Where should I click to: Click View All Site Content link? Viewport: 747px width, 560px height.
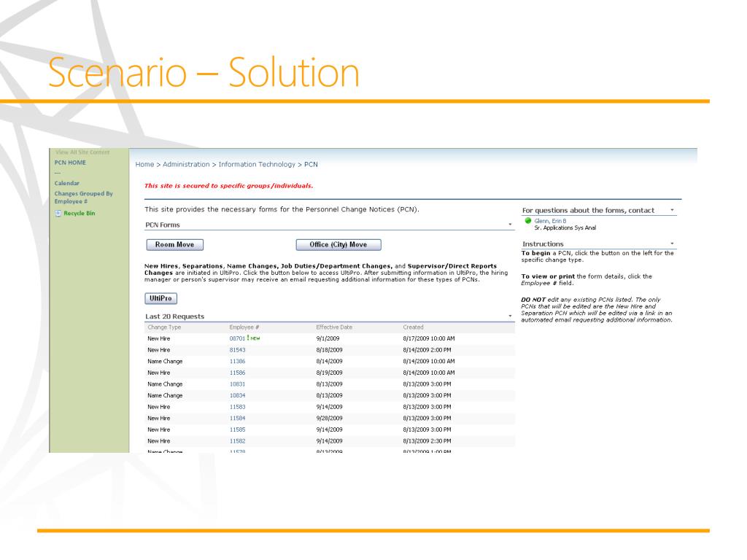(x=82, y=152)
